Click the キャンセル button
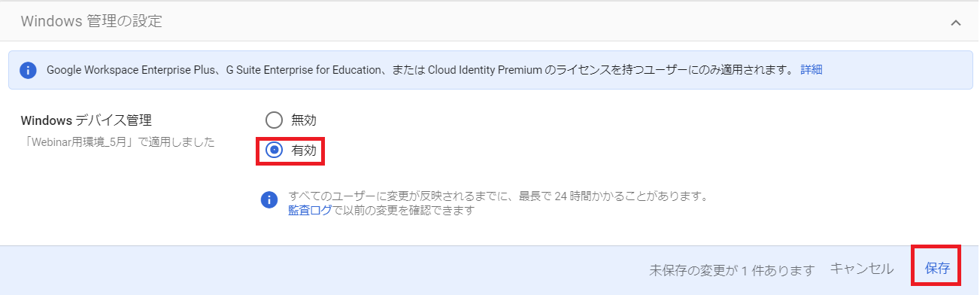This screenshot has height=295, width=980. [x=862, y=269]
